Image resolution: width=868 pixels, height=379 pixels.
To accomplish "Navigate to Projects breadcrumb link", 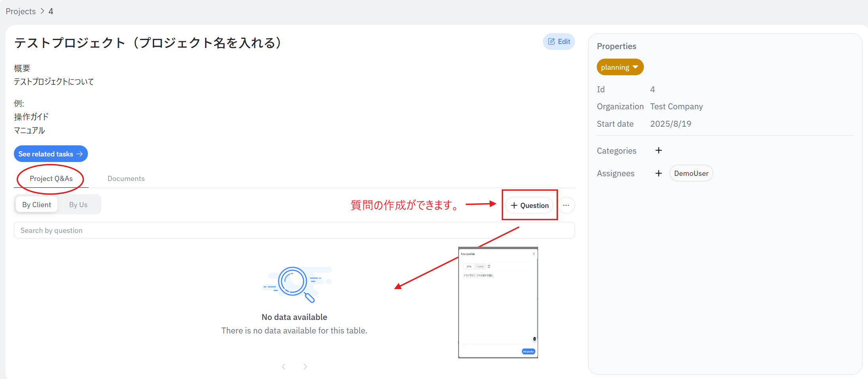I will (21, 11).
